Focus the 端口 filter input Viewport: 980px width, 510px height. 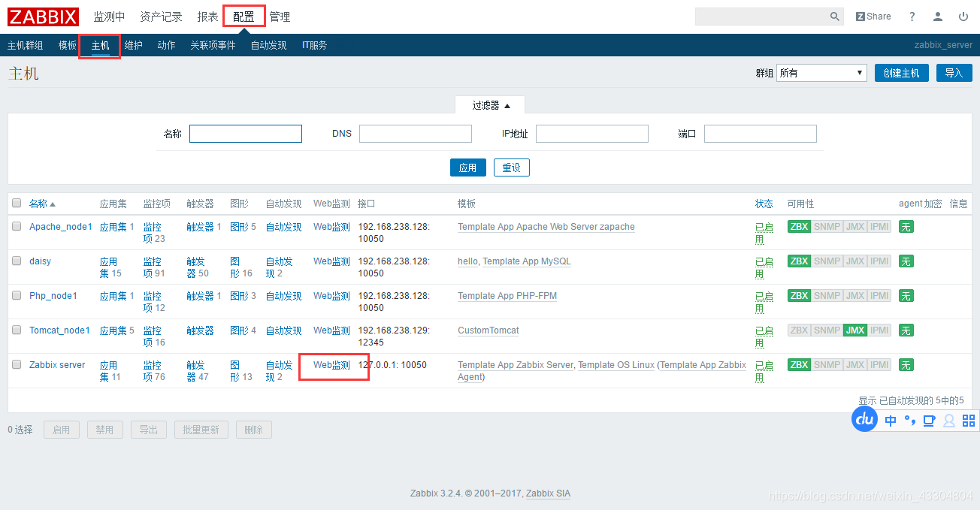coord(761,134)
